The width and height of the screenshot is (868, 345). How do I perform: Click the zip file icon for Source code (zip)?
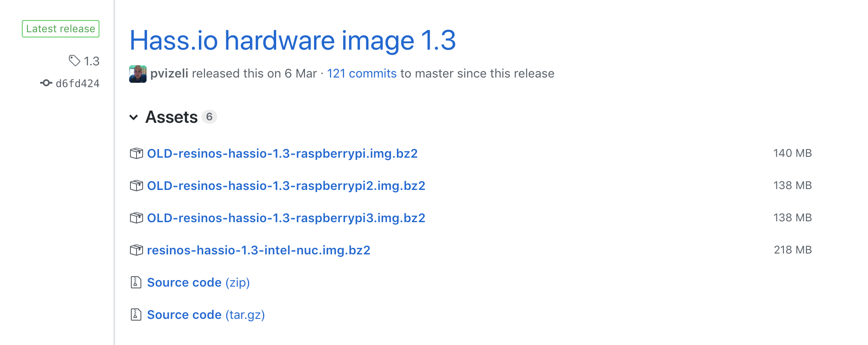point(136,282)
